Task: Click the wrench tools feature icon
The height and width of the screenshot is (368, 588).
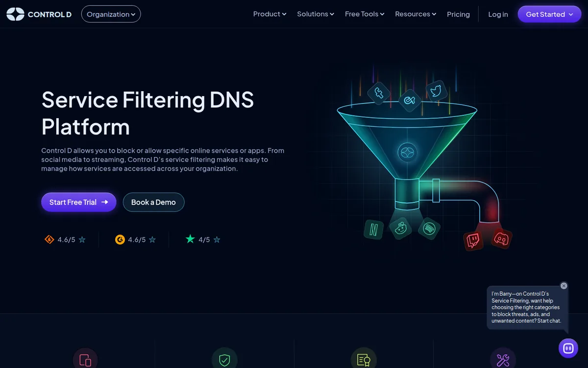Action: 503,360
